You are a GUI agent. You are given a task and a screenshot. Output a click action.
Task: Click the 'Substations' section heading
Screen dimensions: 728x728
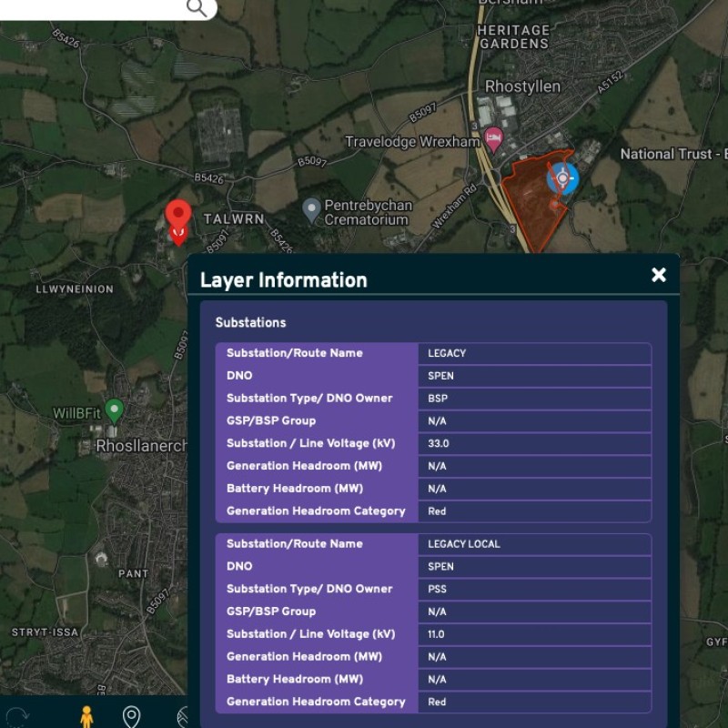[251, 323]
